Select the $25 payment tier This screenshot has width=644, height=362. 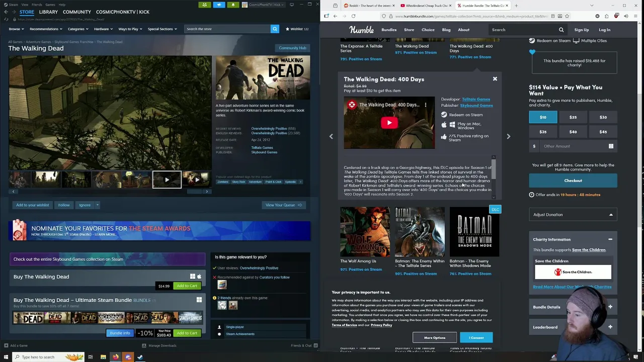pyautogui.click(x=573, y=117)
